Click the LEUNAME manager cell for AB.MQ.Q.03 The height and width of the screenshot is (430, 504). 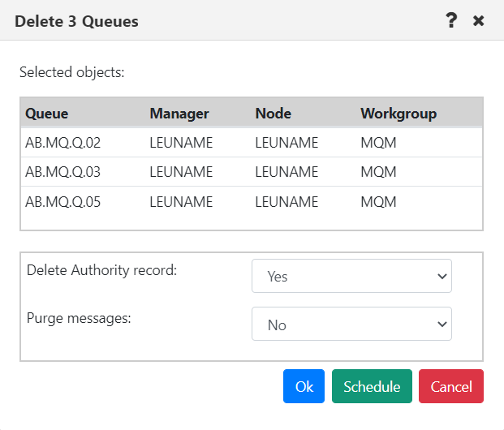click(181, 172)
